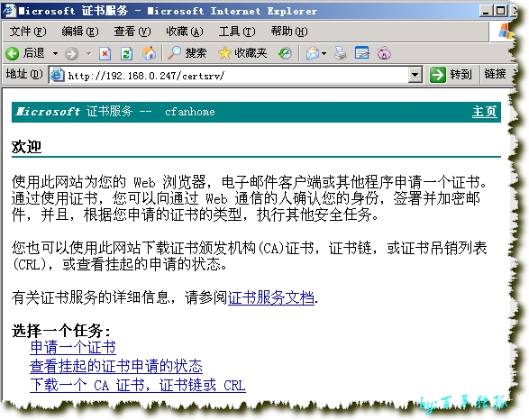Click the 查看挂起的证书申请的状态 link
This screenshot has width=529, height=420.
tap(116, 366)
